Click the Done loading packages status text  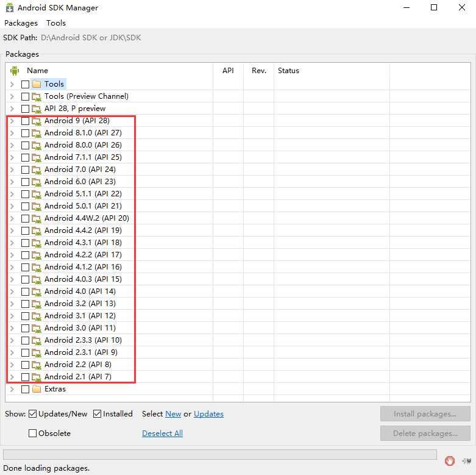point(46,468)
